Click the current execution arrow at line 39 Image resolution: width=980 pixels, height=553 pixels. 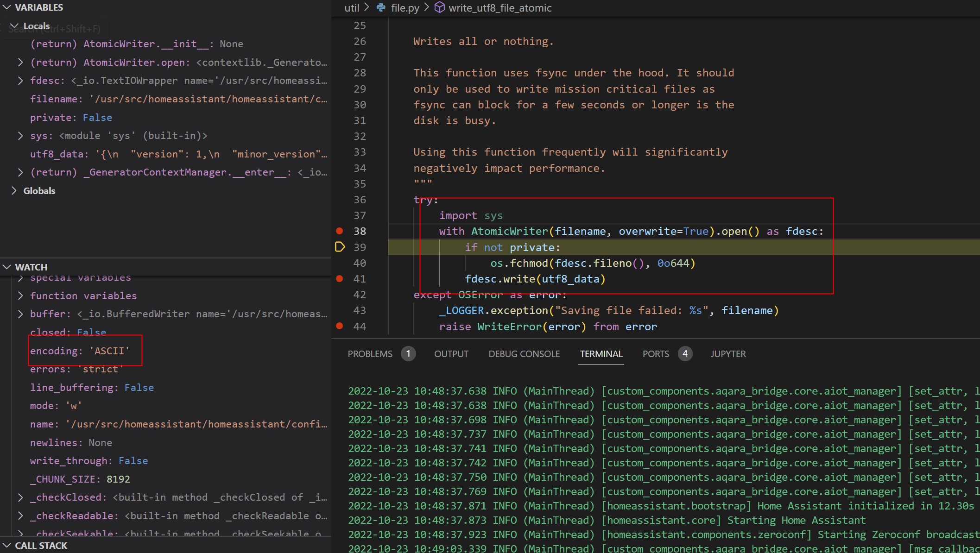[340, 247]
